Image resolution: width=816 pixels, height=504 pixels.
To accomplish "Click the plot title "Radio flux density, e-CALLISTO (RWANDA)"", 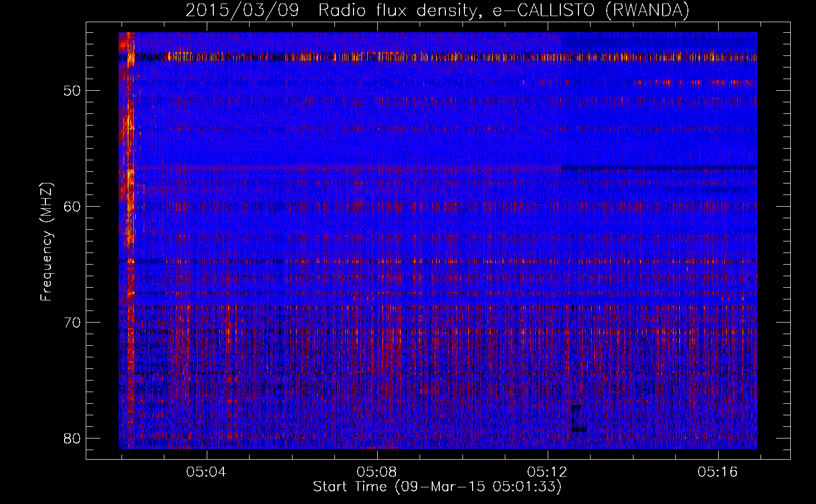I will coord(503,11).
